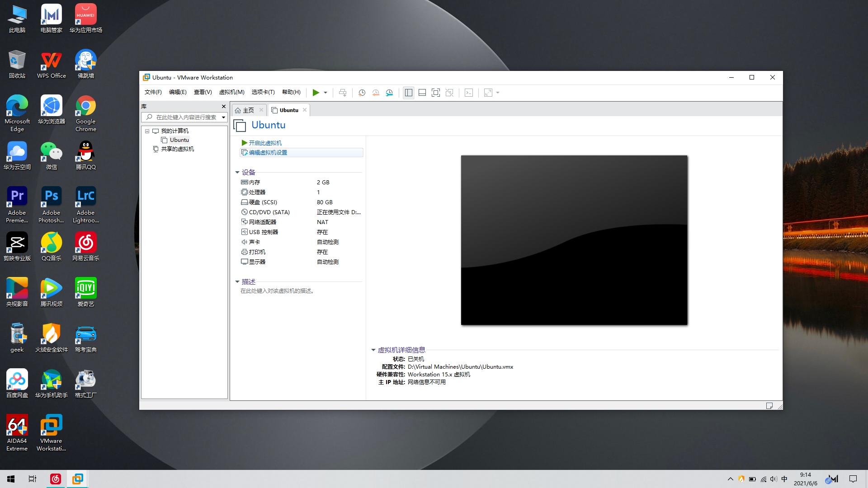Viewport: 868px width, 488px height.
Task: Click the Ubuntu VM screen preview thumbnail
Action: pyautogui.click(x=574, y=240)
